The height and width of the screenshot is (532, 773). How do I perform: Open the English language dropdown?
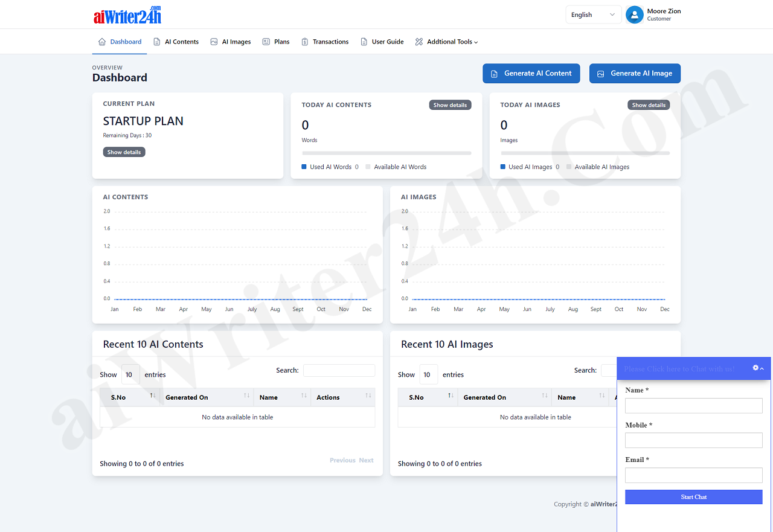(x=593, y=14)
